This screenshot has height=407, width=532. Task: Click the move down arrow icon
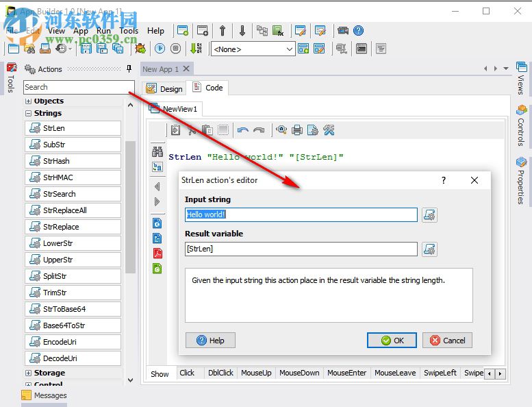[x=242, y=31]
